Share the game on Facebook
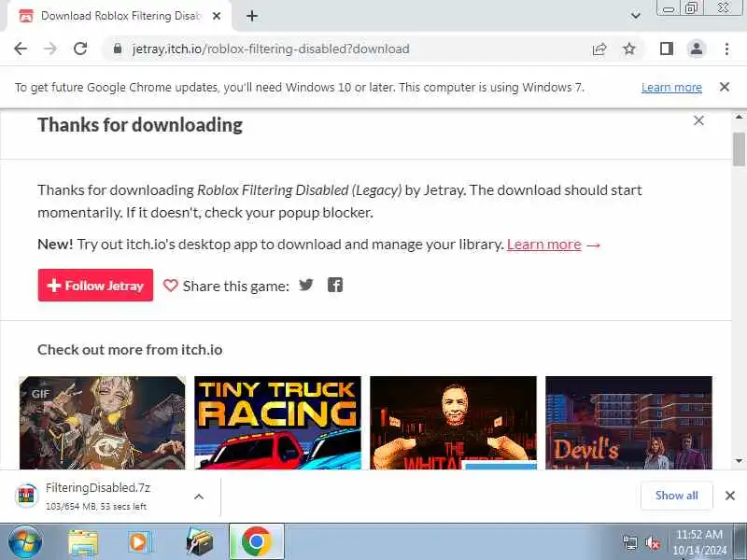 (x=335, y=285)
